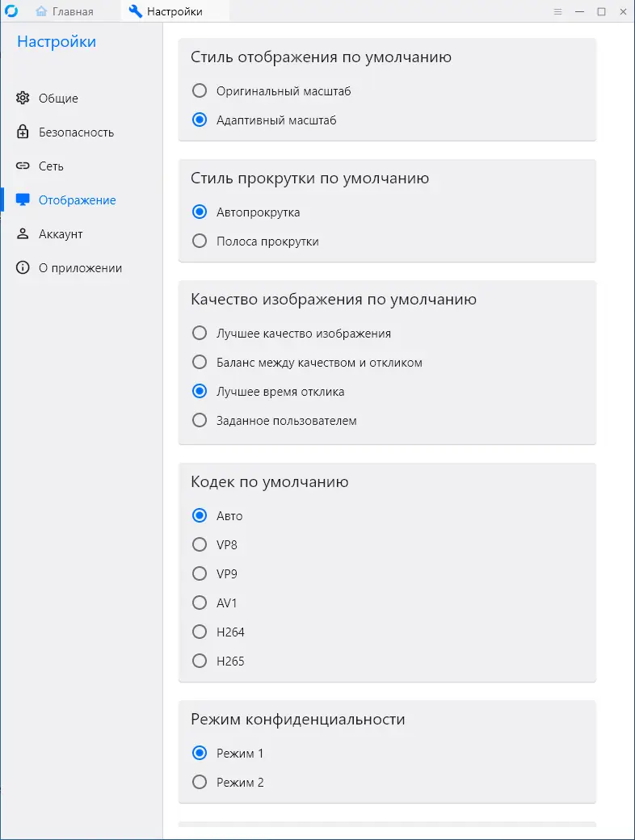Open Общие settings via gear icon
This screenshot has height=840, width=635.
tap(23, 98)
